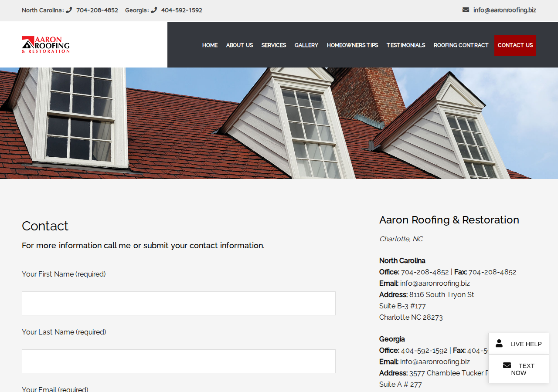Click the envelope icon in the top bar

click(x=466, y=10)
